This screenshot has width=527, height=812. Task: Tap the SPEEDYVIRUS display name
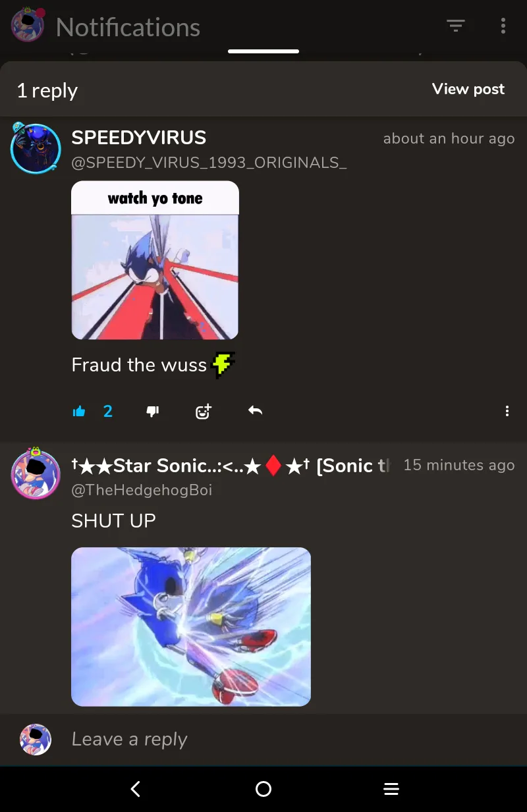(139, 138)
